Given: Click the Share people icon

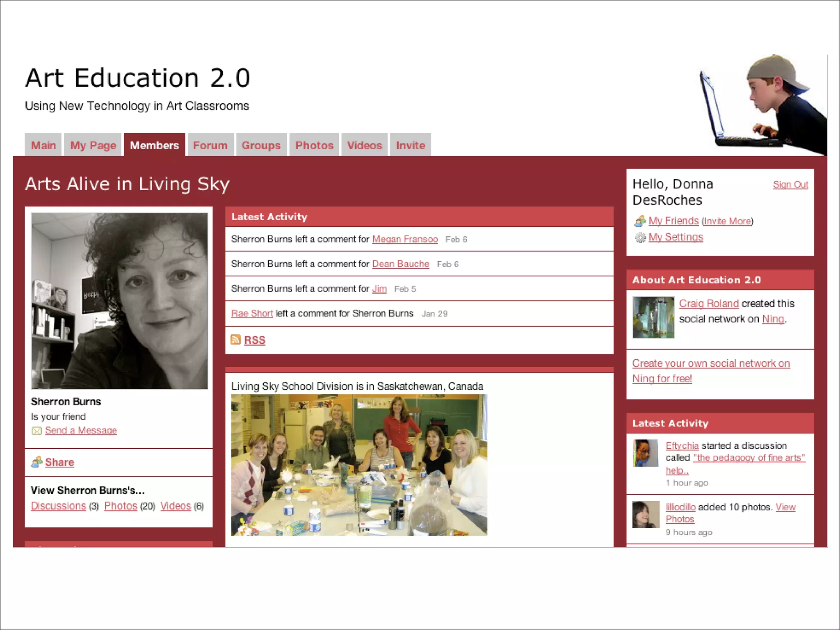Looking at the screenshot, I should pyautogui.click(x=37, y=462).
